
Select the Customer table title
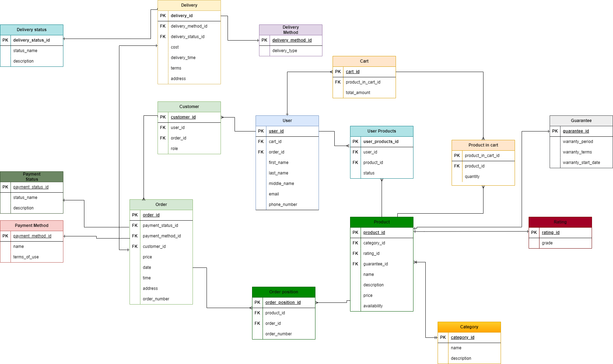pyautogui.click(x=189, y=107)
